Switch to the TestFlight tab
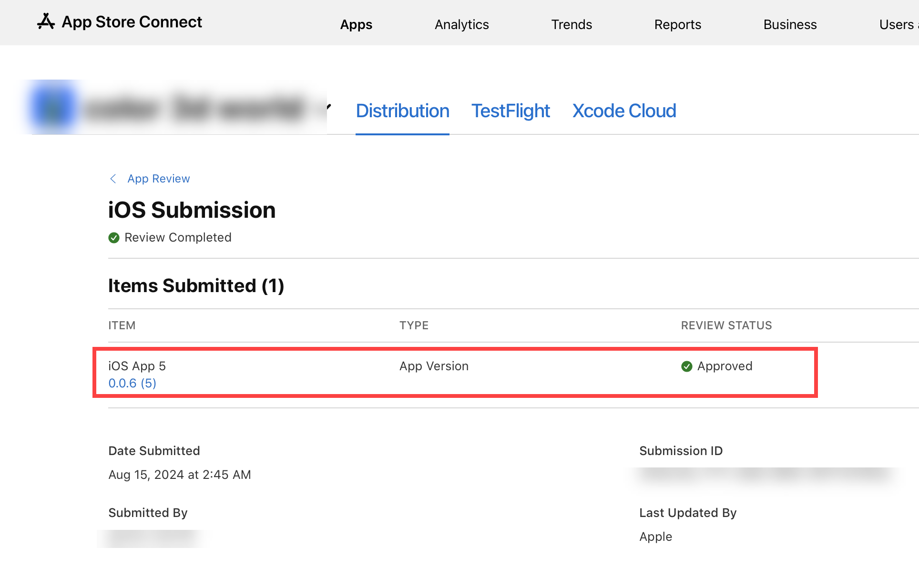The image size is (919, 588). [x=511, y=111]
